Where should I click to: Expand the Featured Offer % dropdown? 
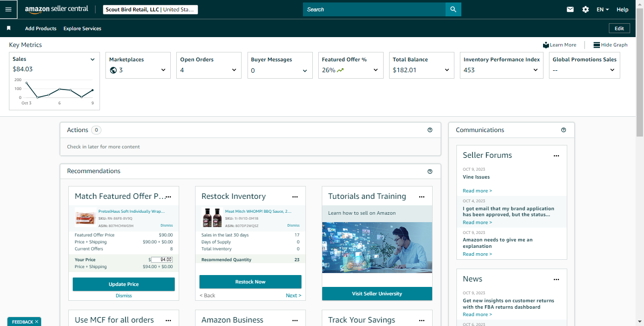[x=376, y=70]
